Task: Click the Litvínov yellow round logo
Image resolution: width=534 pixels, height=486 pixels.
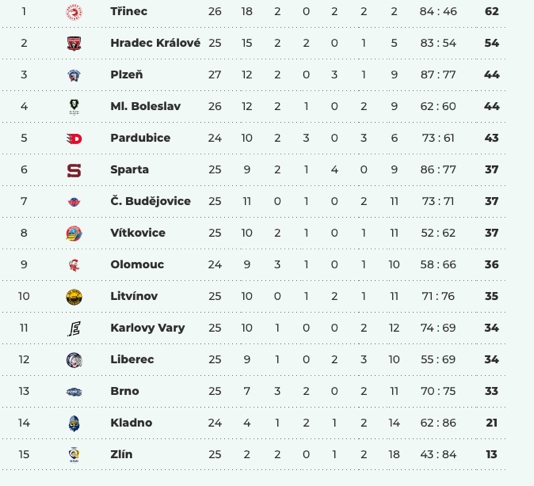Action: (x=74, y=297)
